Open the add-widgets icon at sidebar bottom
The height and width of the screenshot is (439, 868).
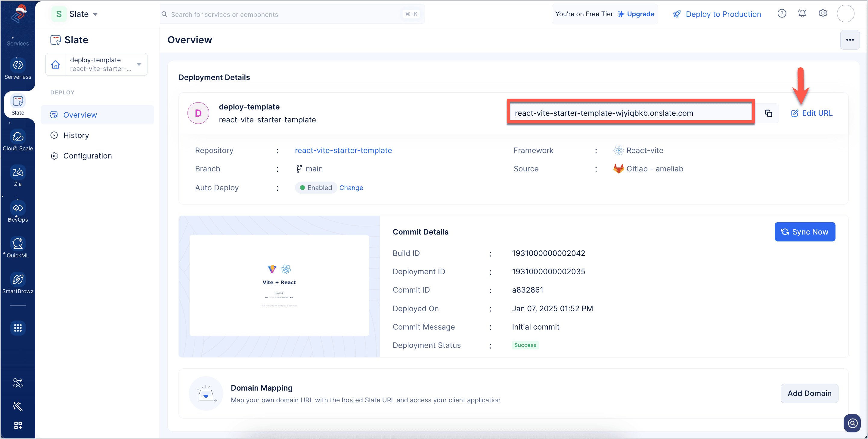click(x=18, y=425)
